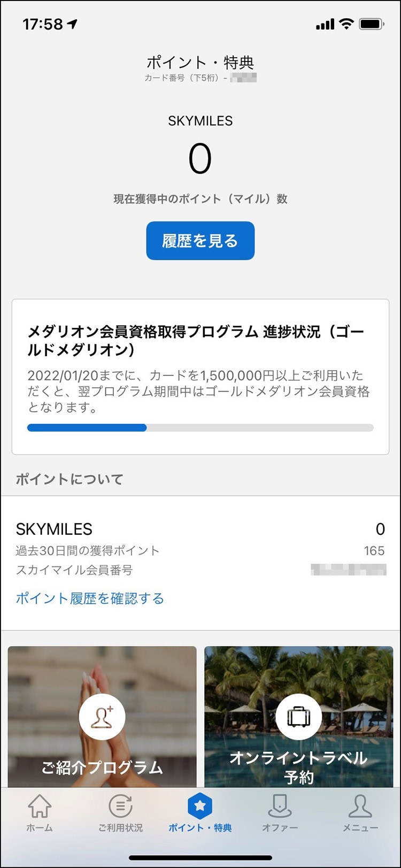401x868 pixels.
Task: Open the ご利用状況 usage icon
Action: tap(120, 806)
